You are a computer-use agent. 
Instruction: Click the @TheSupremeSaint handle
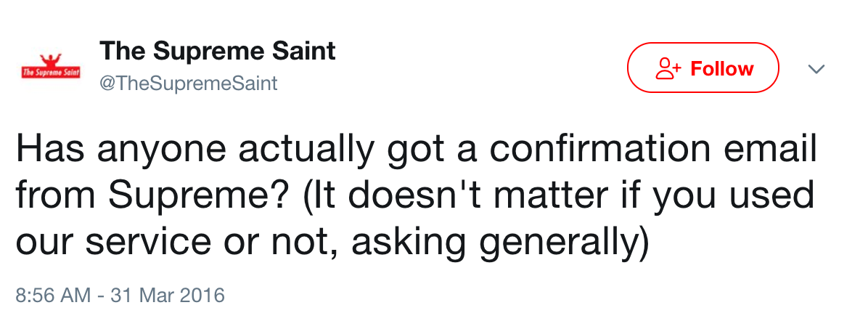pyautogui.click(x=188, y=84)
